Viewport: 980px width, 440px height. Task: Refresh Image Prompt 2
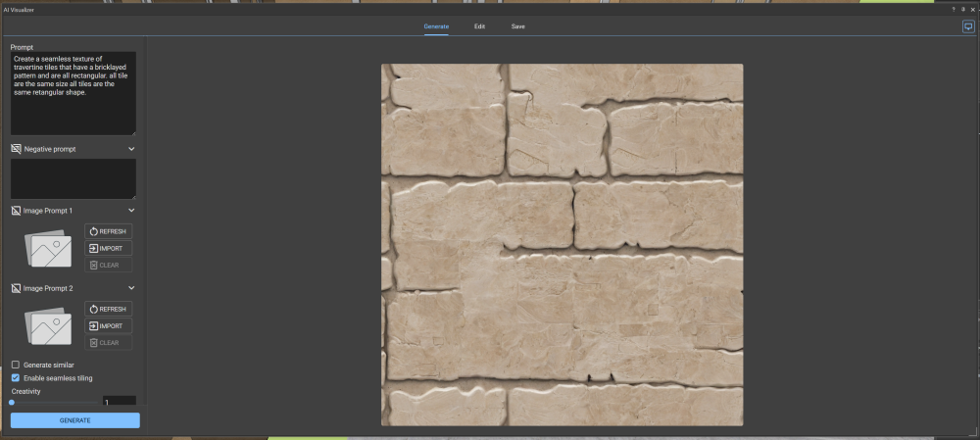108,309
